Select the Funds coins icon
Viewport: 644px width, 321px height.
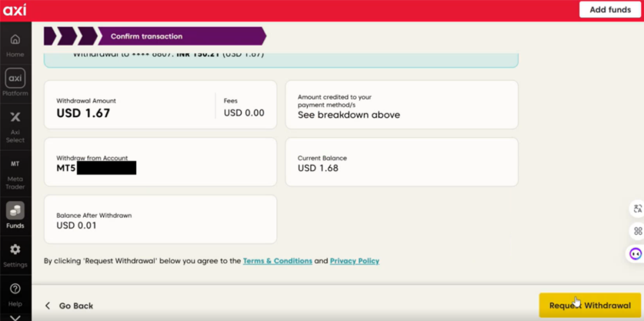click(x=15, y=211)
